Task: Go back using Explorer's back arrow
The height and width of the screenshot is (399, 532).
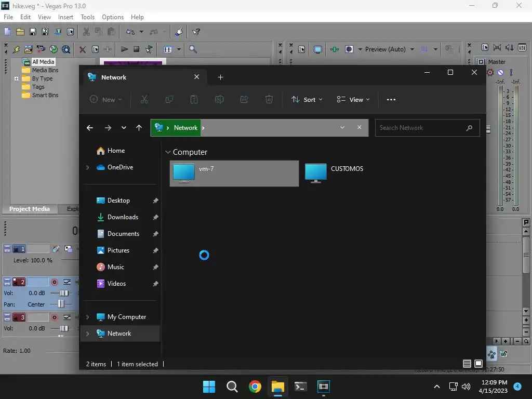Action: (x=90, y=128)
